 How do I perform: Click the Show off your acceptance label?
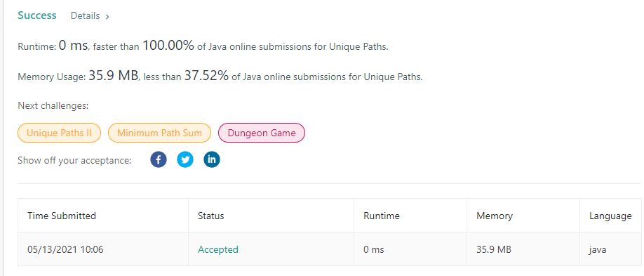click(74, 160)
